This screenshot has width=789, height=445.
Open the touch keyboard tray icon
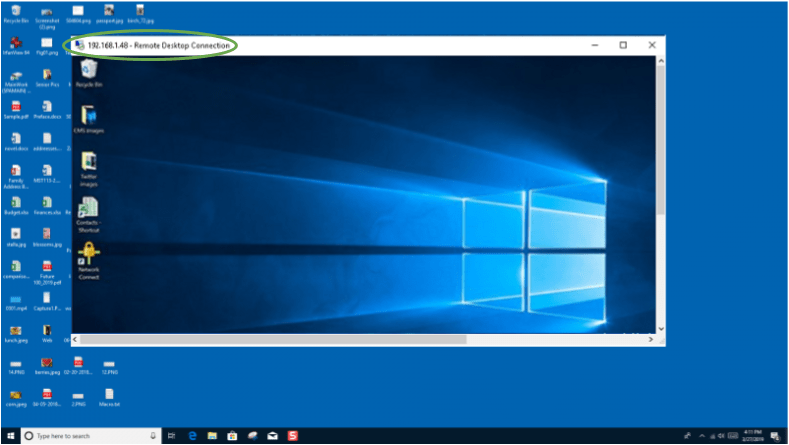pyautogui.click(x=733, y=436)
